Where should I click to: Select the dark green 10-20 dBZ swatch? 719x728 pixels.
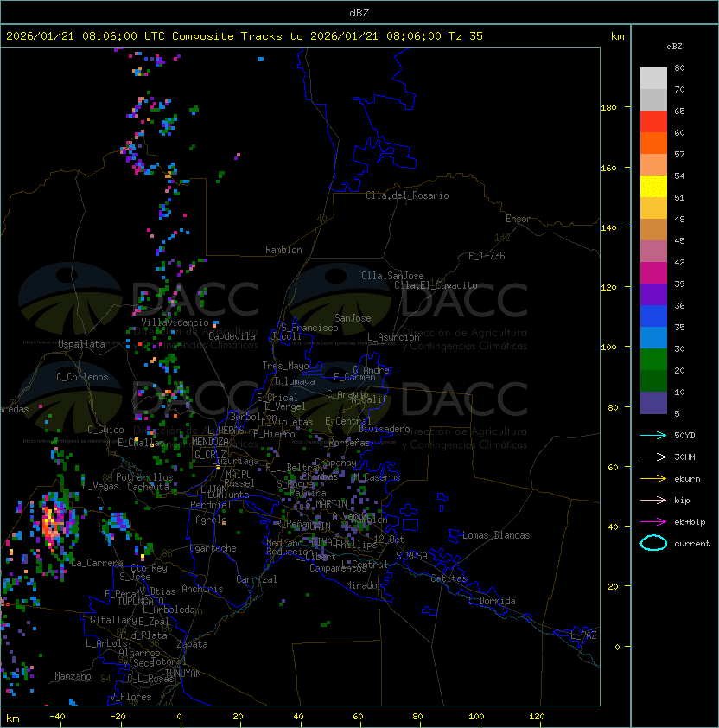(x=653, y=380)
